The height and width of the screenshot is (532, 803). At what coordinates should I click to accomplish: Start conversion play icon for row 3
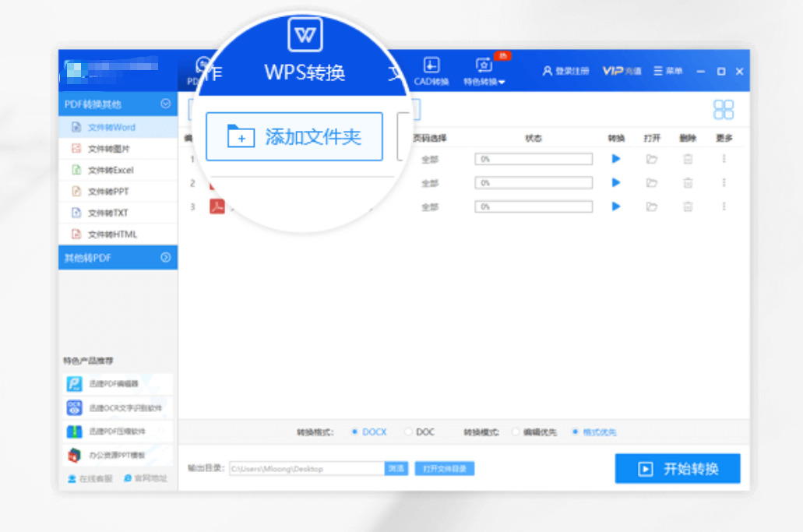[616, 206]
